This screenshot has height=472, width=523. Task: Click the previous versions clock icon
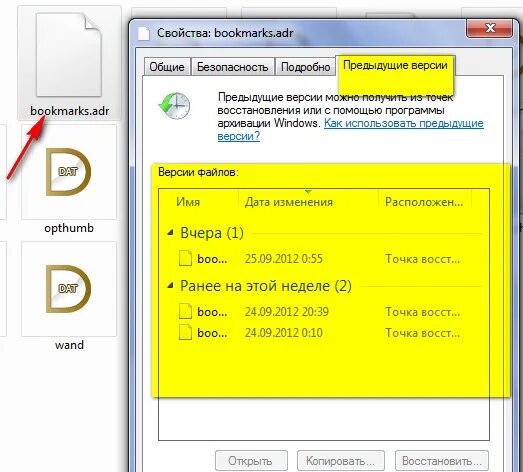174,106
